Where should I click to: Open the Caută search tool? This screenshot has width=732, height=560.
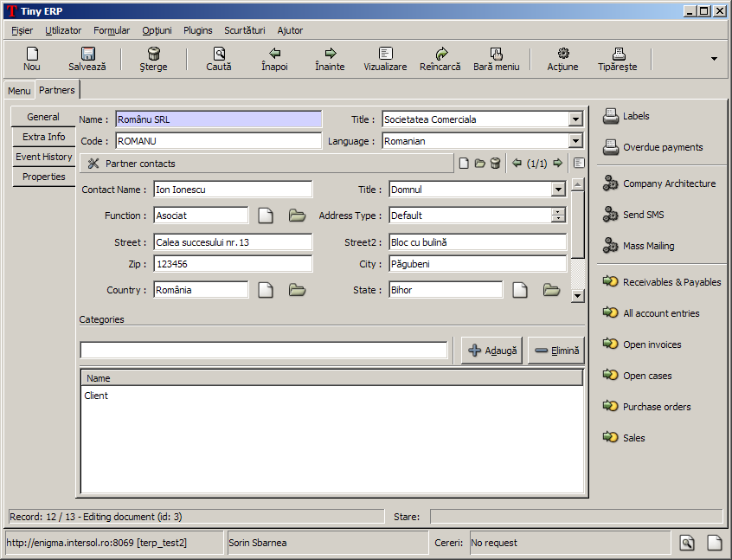[x=219, y=54]
